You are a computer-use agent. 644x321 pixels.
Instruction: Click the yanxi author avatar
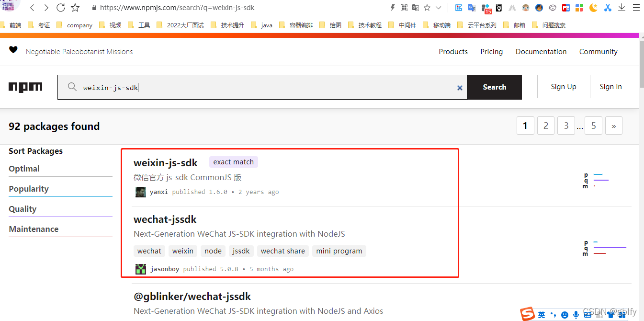pos(141,192)
